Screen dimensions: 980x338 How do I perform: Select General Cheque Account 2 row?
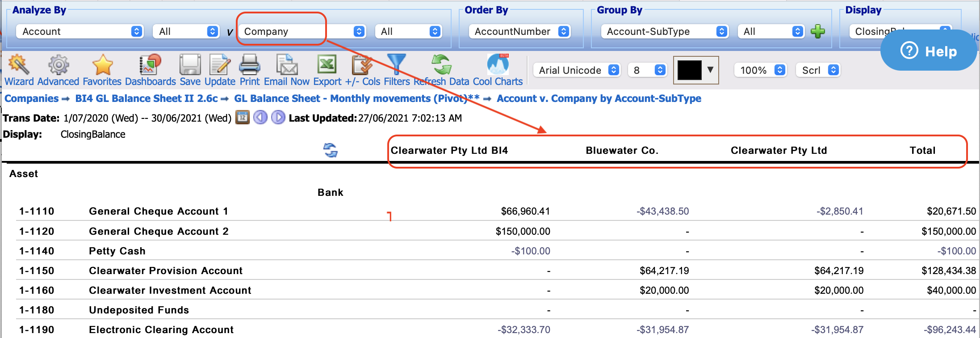pyautogui.click(x=497, y=231)
